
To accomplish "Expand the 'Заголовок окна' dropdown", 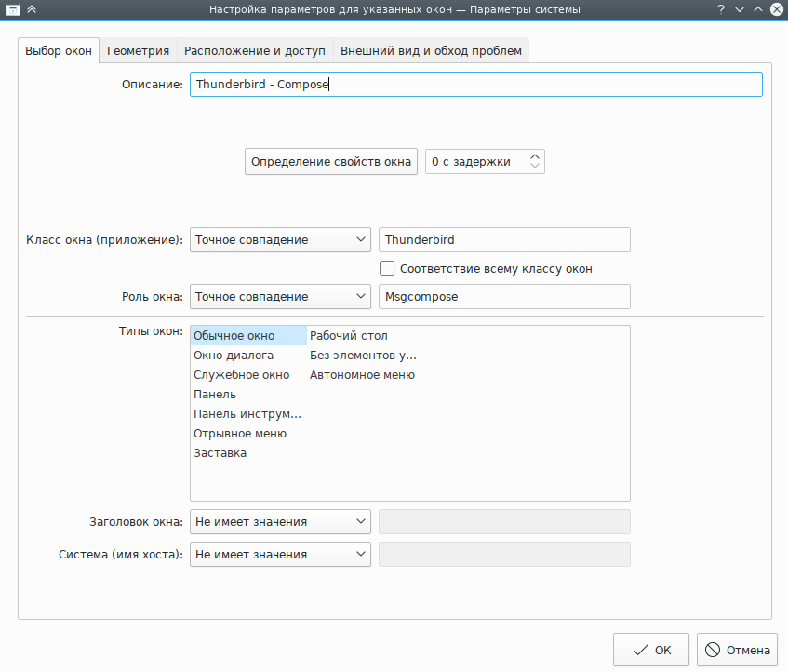I will [280, 522].
